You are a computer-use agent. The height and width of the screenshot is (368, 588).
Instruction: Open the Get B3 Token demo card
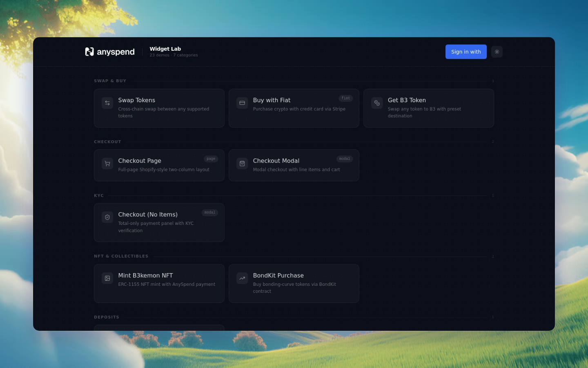(x=429, y=108)
